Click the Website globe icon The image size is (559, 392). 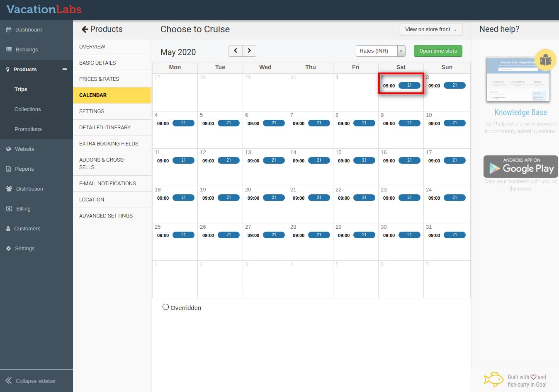tap(9, 149)
